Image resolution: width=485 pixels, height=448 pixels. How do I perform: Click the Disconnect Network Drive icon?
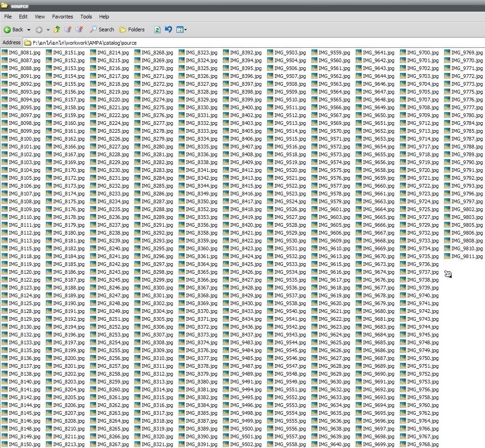pyautogui.click(x=79, y=29)
